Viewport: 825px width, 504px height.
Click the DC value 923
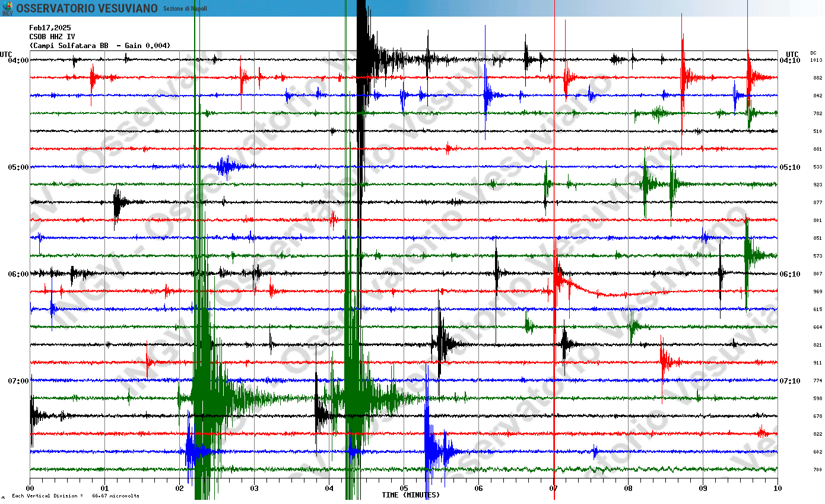pyautogui.click(x=817, y=185)
